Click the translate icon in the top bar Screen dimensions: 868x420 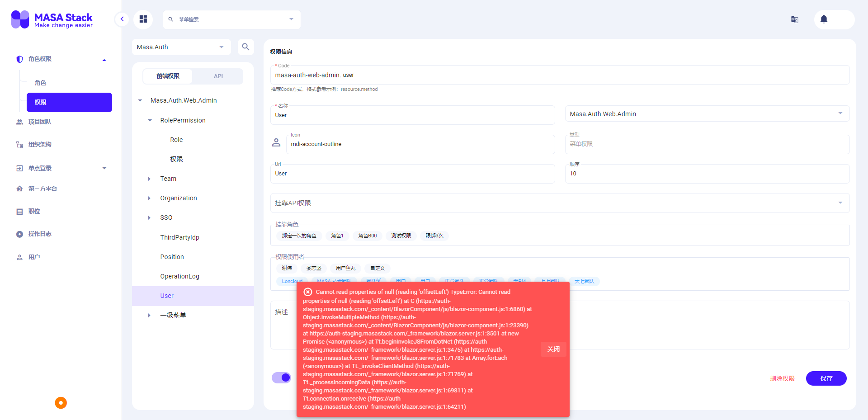pos(795,19)
